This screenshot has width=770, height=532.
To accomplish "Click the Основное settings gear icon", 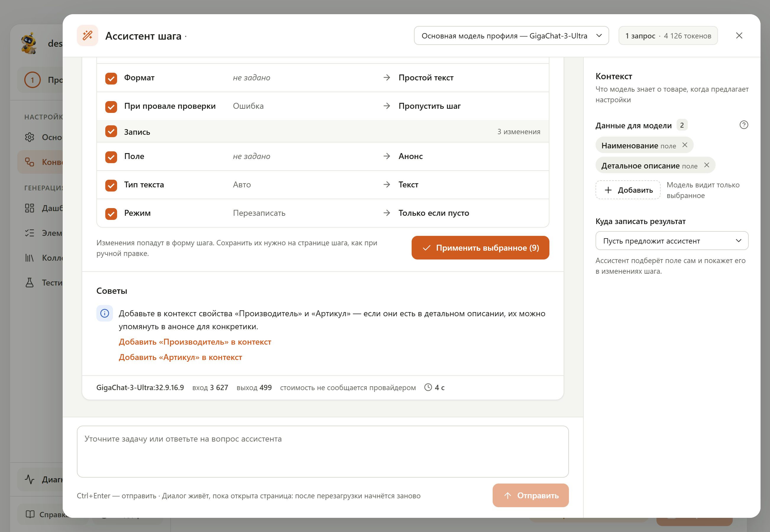I will tap(30, 137).
